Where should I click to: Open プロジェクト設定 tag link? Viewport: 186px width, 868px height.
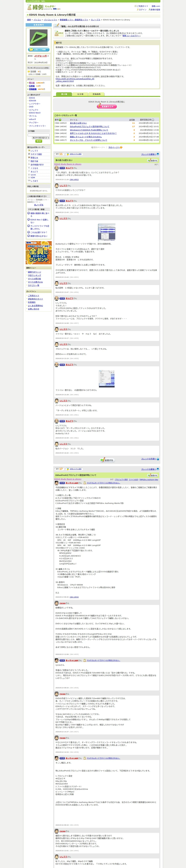point(121,479)
